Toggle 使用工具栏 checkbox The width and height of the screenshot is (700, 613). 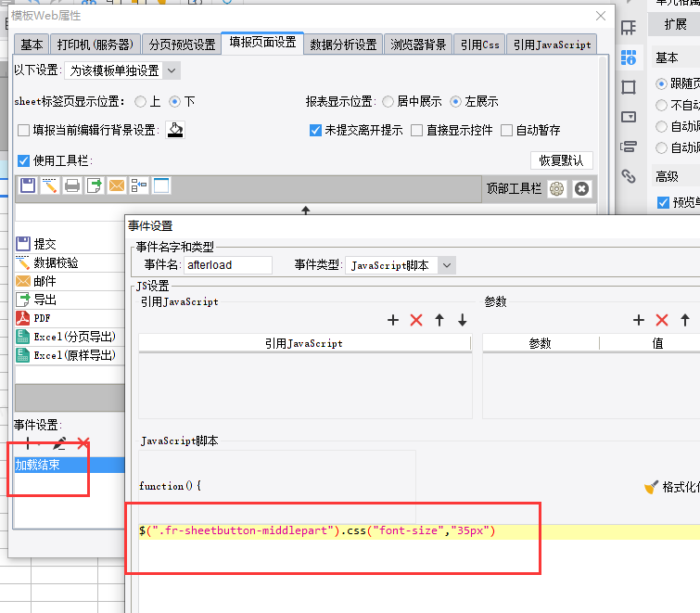23,160
